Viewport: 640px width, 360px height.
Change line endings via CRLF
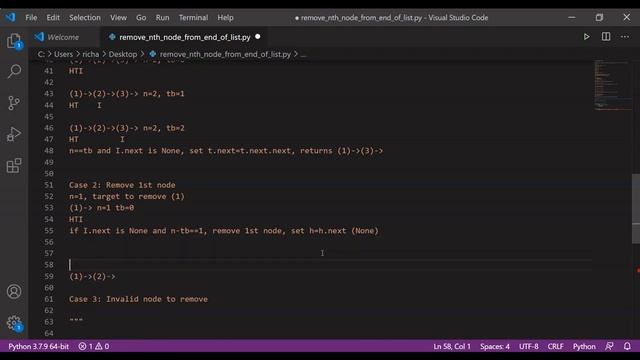point(555,346)
